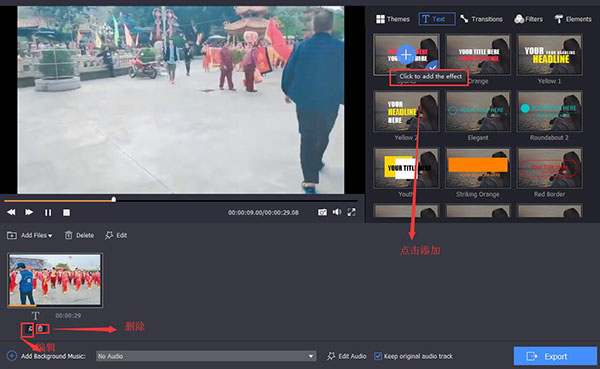Open the Elements tab
Screen dimensions: 600x369
(573, 19)
